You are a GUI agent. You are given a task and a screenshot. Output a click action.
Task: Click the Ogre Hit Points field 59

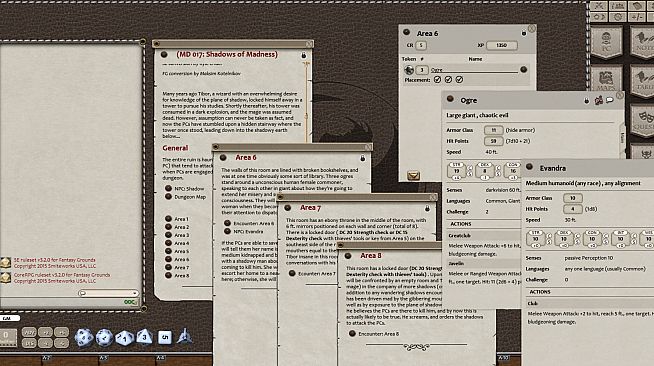[493, 141]
